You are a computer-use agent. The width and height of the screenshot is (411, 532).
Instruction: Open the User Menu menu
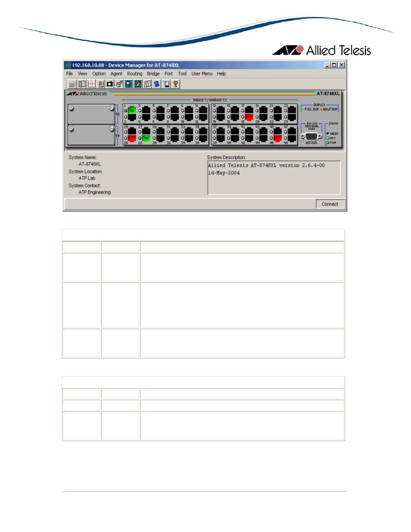coord(202,74)
